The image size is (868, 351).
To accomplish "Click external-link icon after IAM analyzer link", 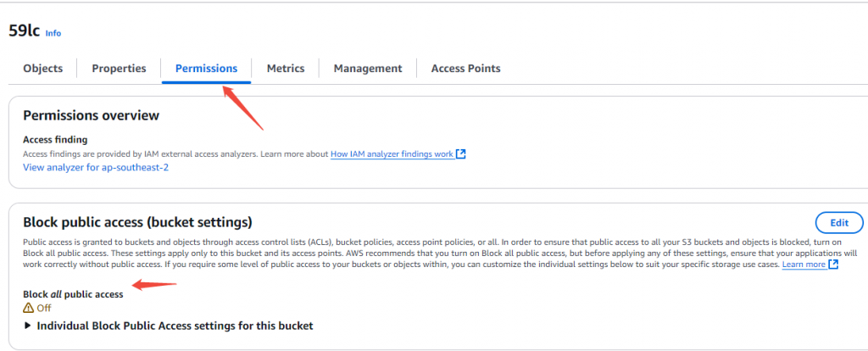I will [x=461, y=154].
